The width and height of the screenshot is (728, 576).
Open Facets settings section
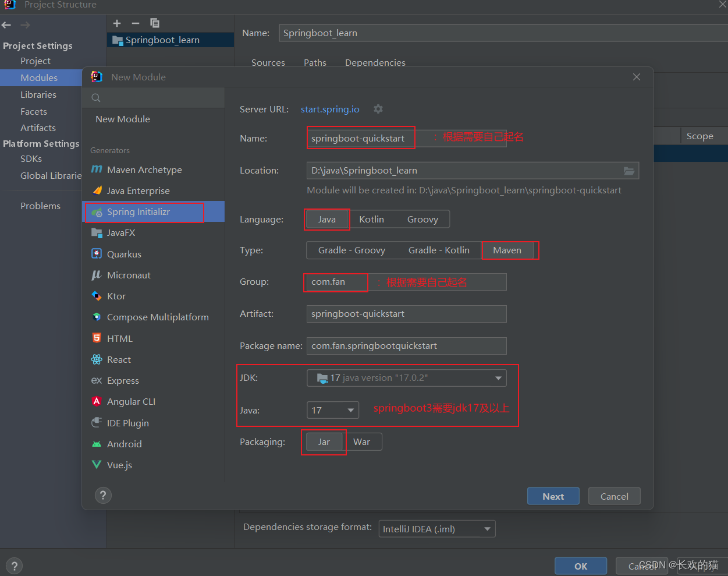34,111
